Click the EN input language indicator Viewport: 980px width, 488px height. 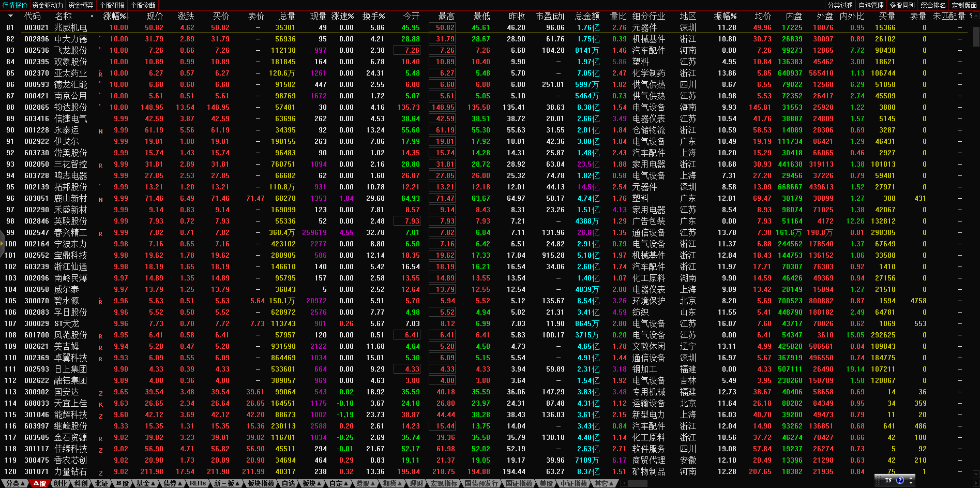(x=888, y=480)
